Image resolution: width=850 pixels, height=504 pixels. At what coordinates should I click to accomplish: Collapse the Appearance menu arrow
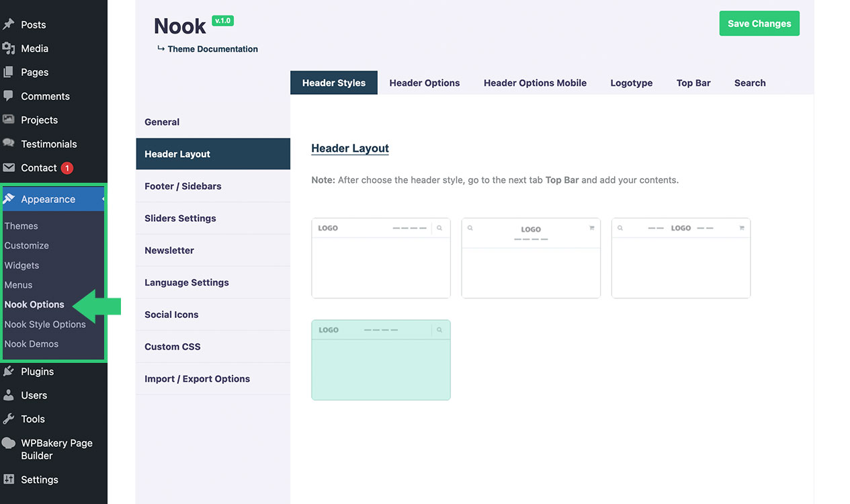(103, 200)
